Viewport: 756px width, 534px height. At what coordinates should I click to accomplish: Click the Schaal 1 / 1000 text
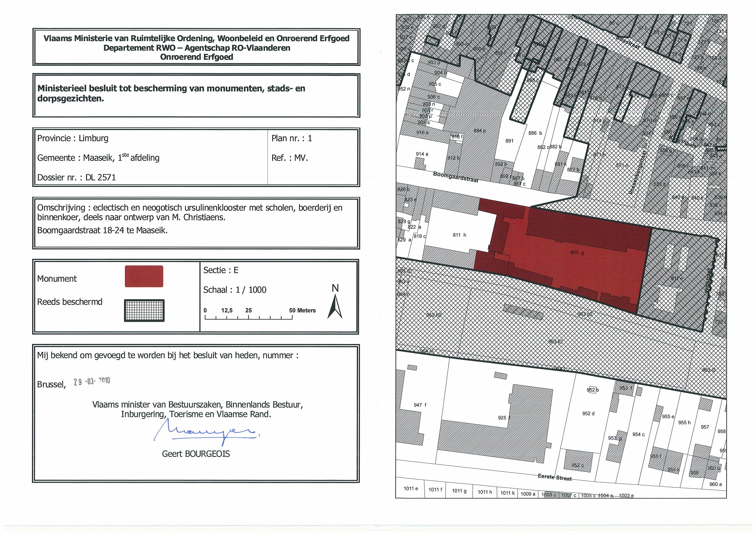coord(235,290)
